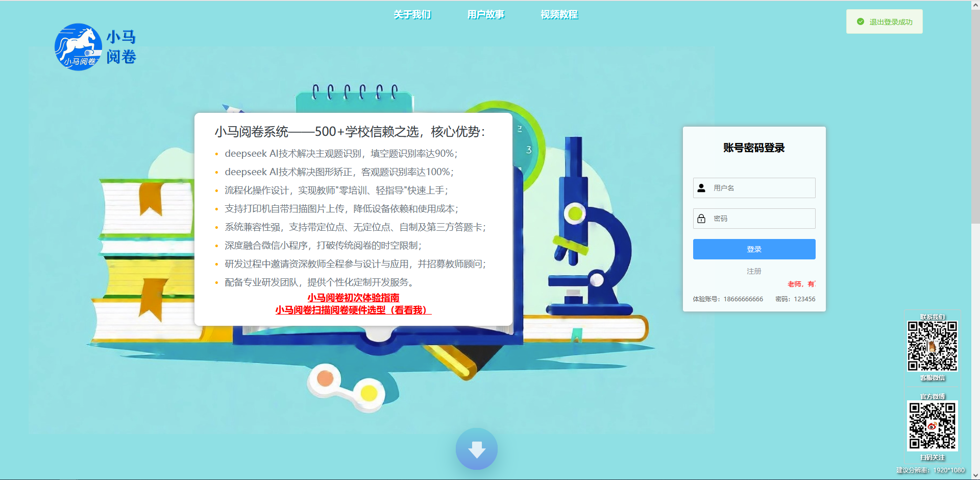Click the 500+学校信赖之选 headline
Image resolution: width=980 pixels, height=480 pixels.
coord(350,132)
